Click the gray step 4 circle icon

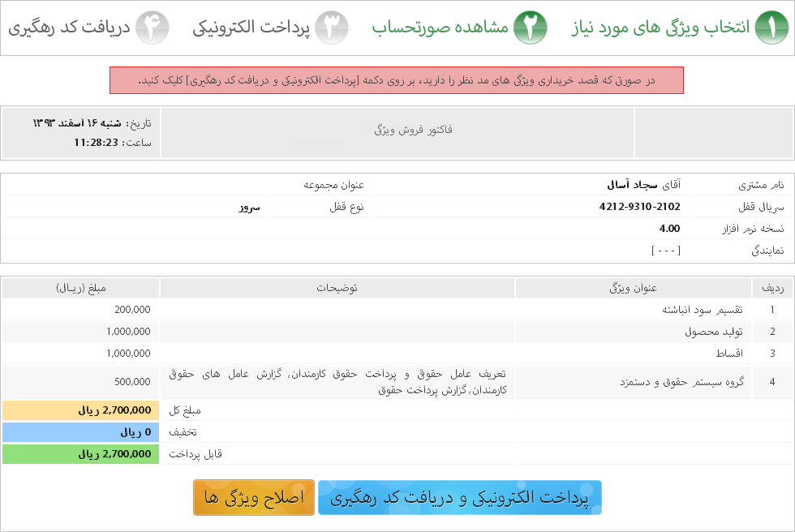153,28
